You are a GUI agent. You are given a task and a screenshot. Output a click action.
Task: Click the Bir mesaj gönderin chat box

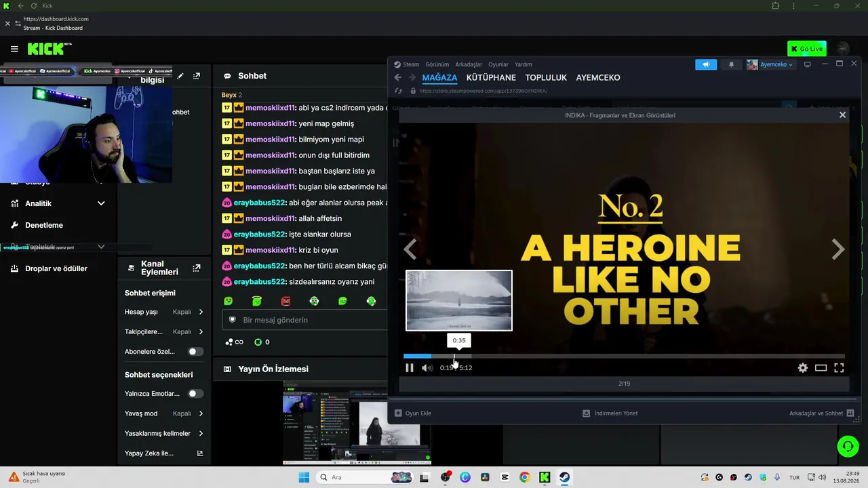click(304, 320)
